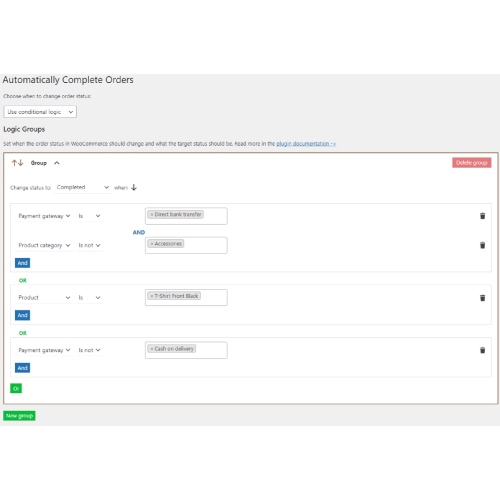500x500 pixels.
Task: Click And button below Product row
Action: 22,315
